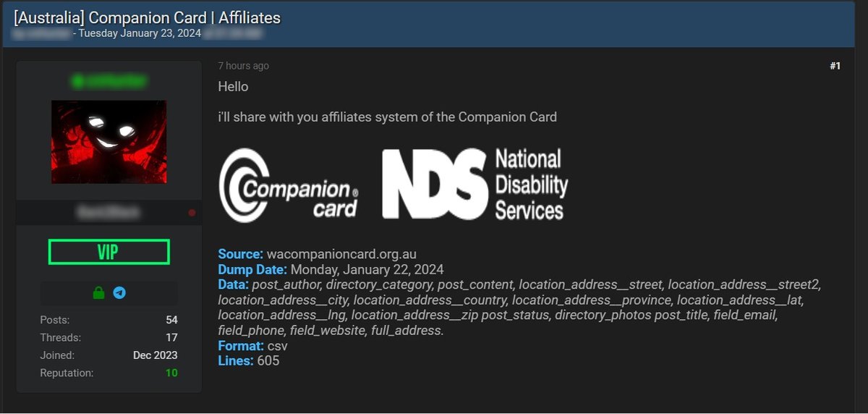This screenshot has height=414, width=868.
Task: Click the 'Posts:' label
Action: 55,319
